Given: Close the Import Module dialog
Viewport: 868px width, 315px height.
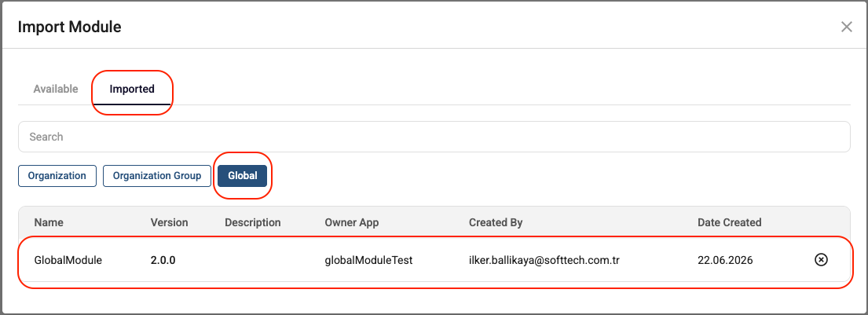Looking at the screenshot, I should (x=847, y=27).
